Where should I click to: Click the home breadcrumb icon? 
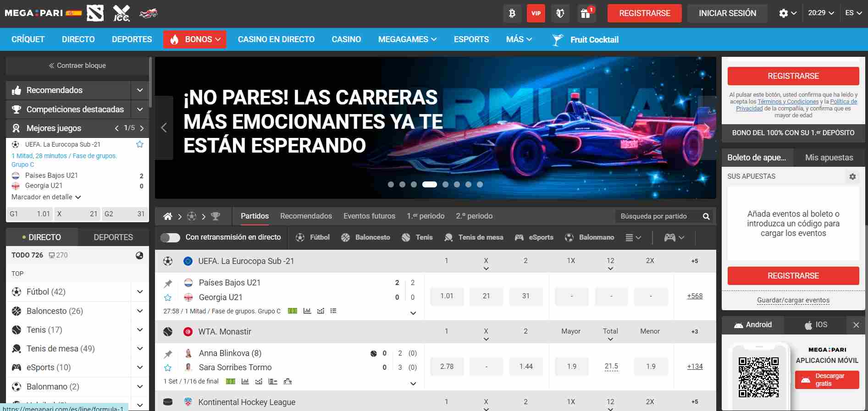pos(168,216)
